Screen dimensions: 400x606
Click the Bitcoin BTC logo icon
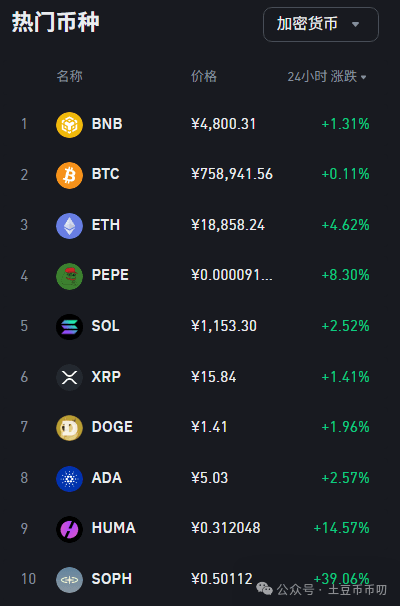click(x=70, y=175)
